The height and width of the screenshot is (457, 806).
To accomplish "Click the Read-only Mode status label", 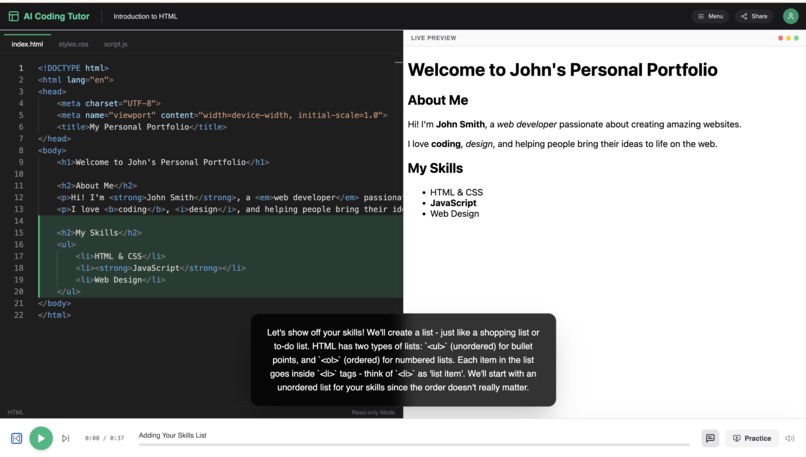I will pos(373,412).
